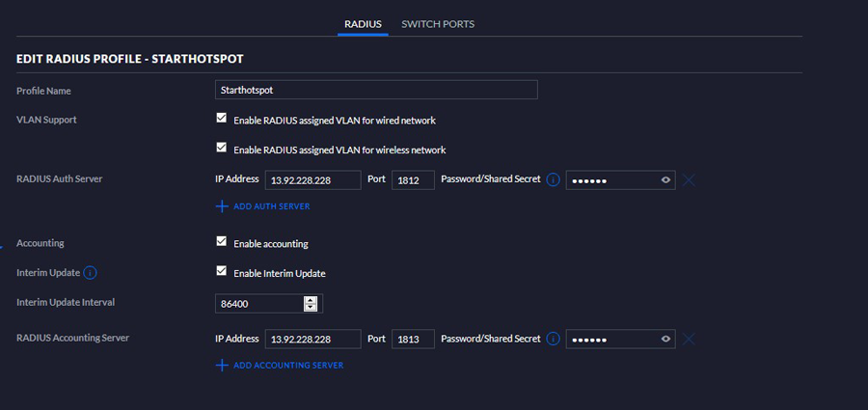Disable RADIUS assigned VLAN for wired network
This screenshot has height=410, width=868.
222,119
